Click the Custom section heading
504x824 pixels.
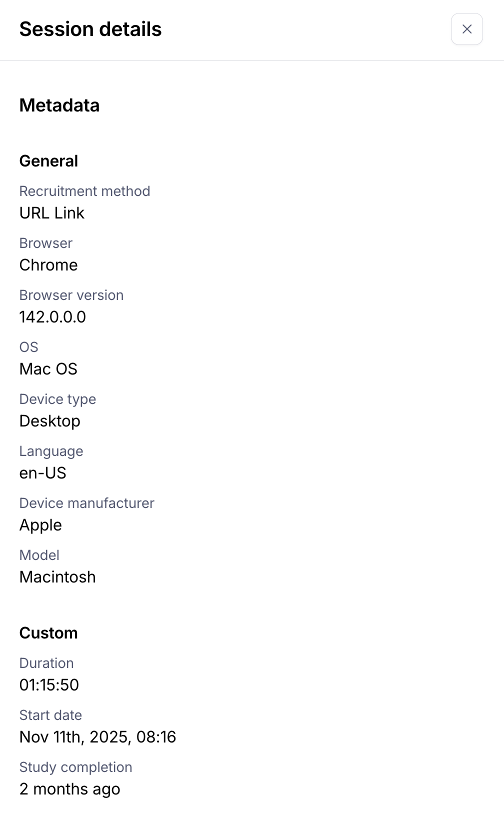click(x=48, y=633)
